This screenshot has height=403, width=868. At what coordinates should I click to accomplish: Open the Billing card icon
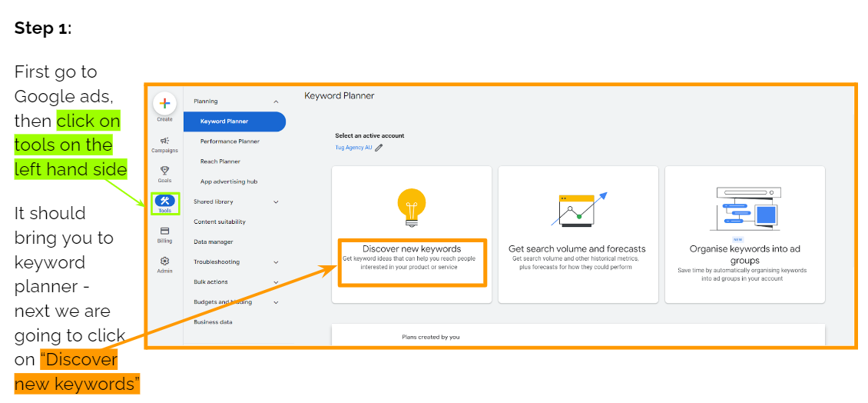(x=164, y=231)
